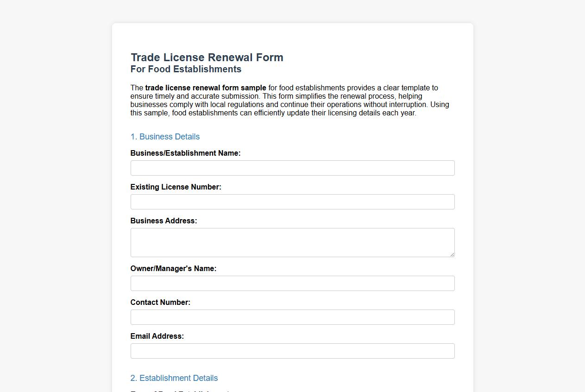
Task: Click the Business/Establishment Name input field
Action: pos(292,168)
